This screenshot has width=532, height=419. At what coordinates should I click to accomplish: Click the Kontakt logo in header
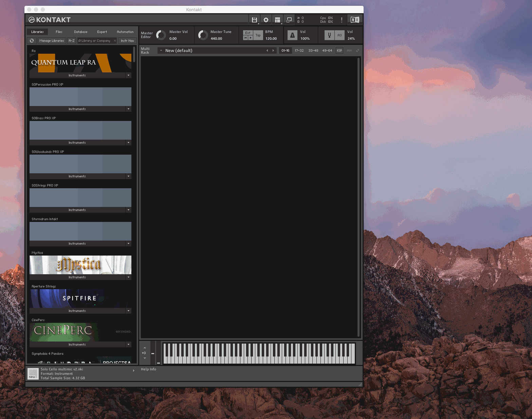50,20
